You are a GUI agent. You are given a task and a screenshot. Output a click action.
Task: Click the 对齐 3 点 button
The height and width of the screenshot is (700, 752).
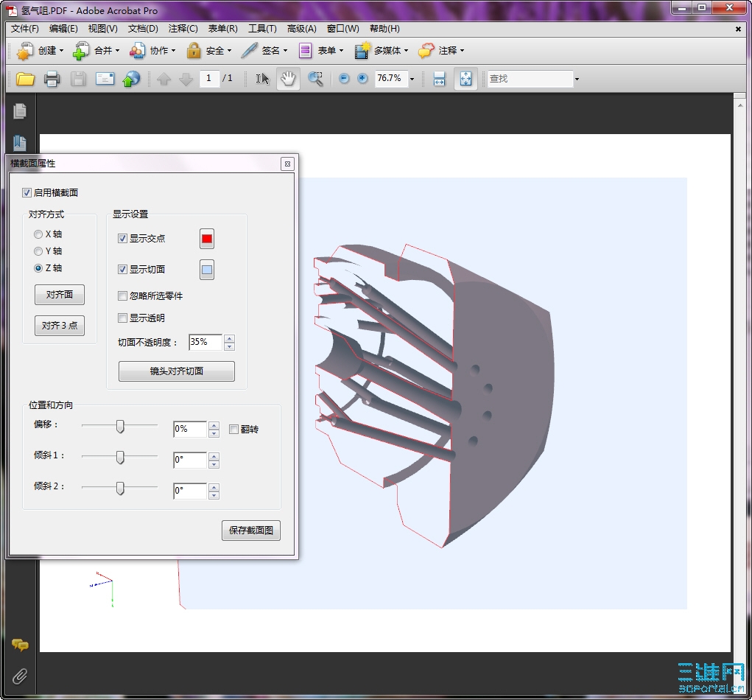(60, 325)
